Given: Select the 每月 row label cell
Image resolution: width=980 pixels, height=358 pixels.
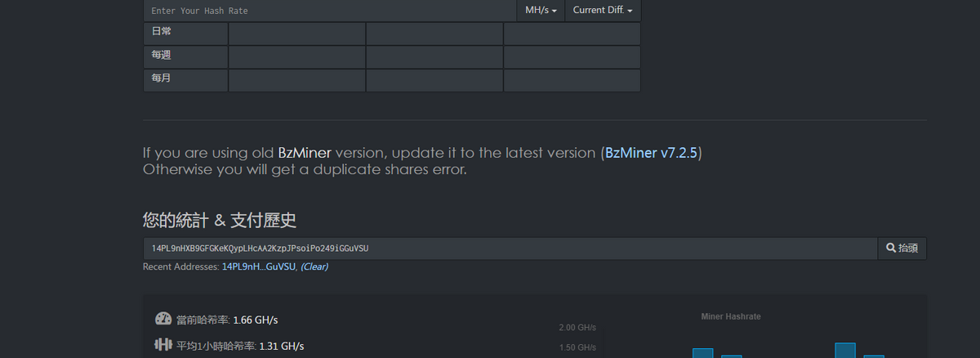Looking at the screenshot, I should point(185,80).
